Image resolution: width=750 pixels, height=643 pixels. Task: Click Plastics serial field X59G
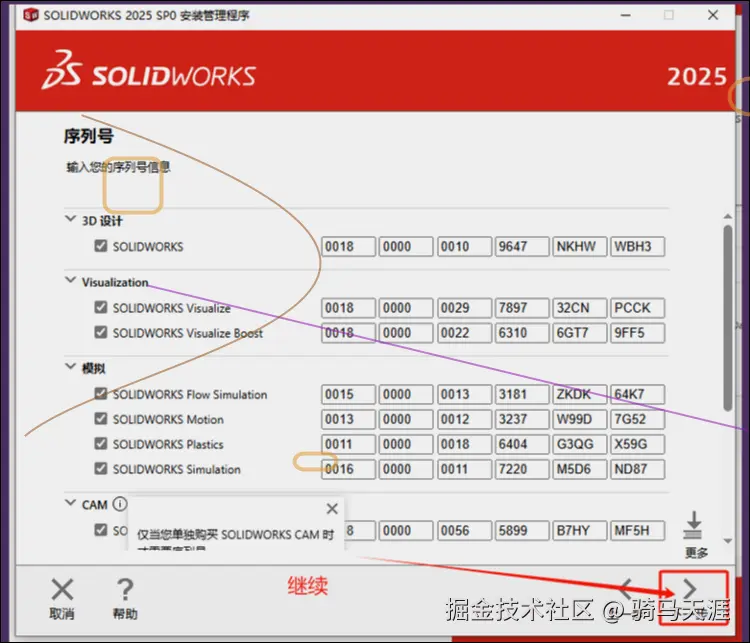638,444
